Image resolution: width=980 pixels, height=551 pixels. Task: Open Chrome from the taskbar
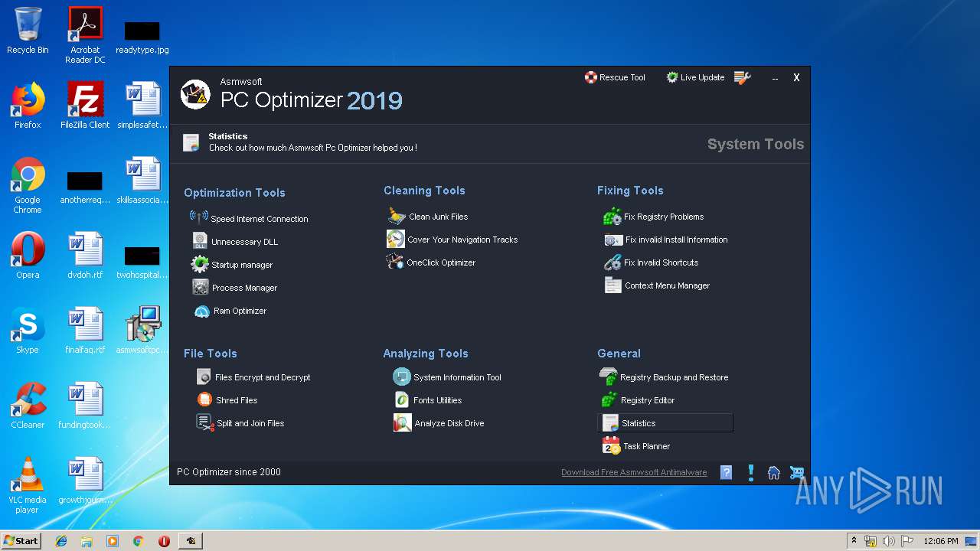pyautogui.click(x=139, y=541)
